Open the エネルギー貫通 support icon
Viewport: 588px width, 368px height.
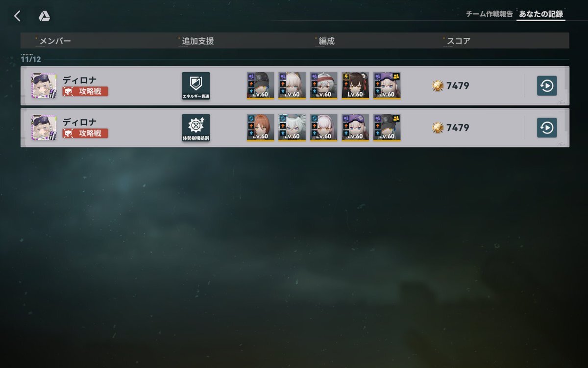[196, 86]
